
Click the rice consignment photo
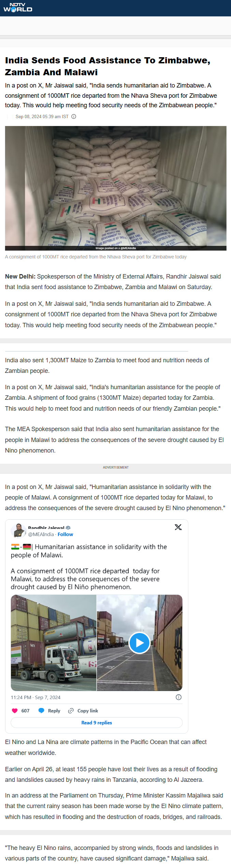pos(115,188)
